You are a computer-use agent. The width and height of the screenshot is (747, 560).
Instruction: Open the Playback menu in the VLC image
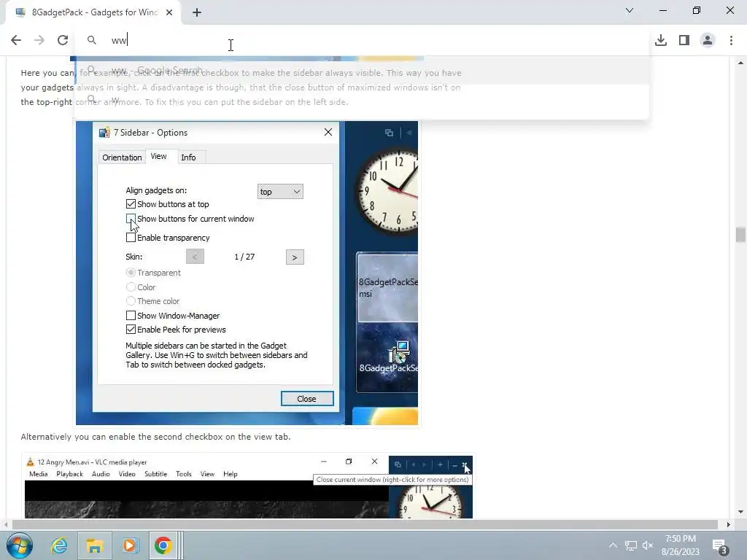point(69,474)
